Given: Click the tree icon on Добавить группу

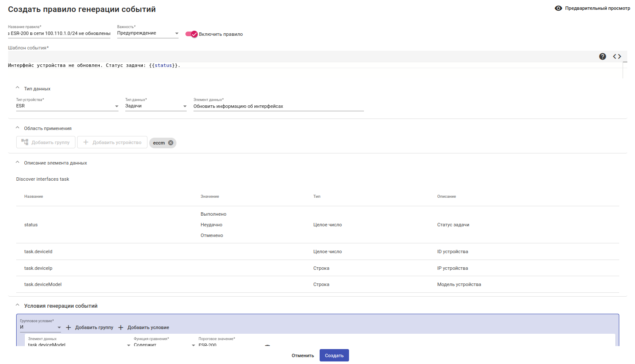Looking at the screenshot, I should (x=25, y=142).
